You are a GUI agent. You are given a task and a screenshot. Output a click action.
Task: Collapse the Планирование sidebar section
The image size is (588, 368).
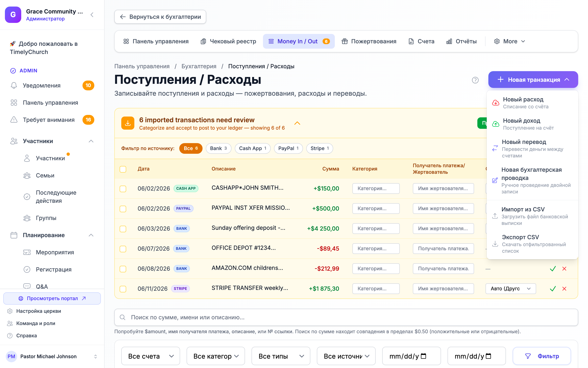(x=91, y=235)
